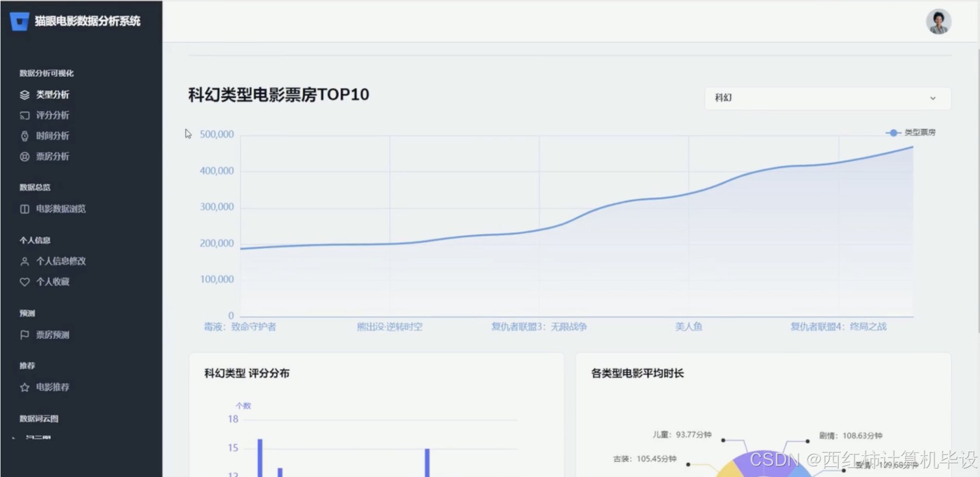Open 个人收藏 page
Viewport: 980px width, 477px height.
(52, 282)
